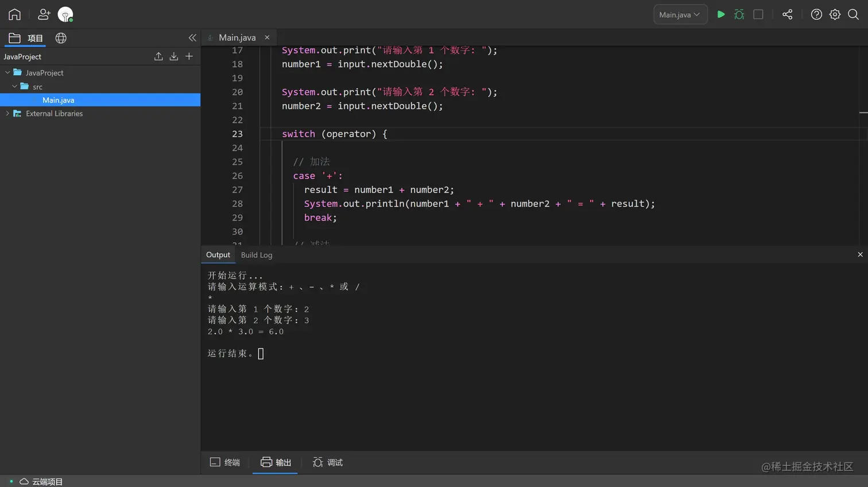
Task: Click the case '+': code line
Action: (317, 176)
